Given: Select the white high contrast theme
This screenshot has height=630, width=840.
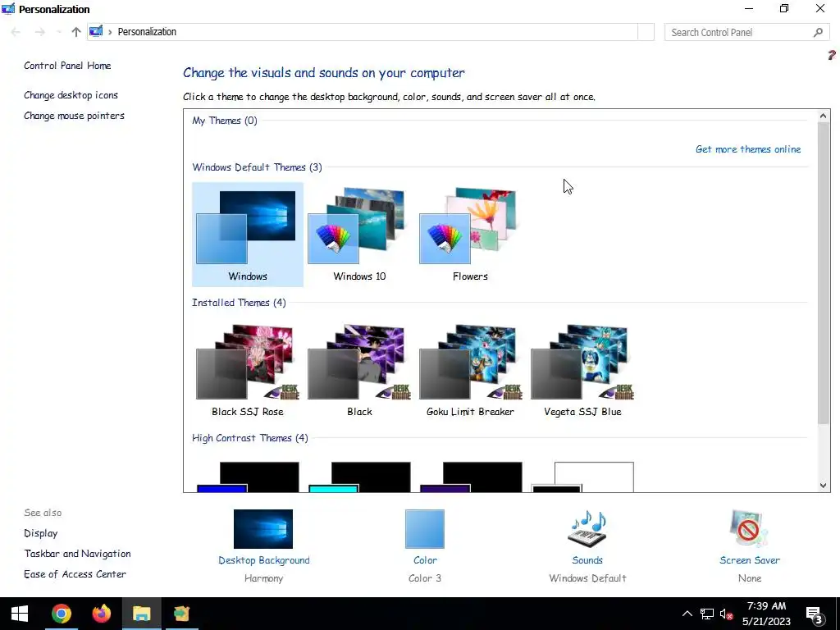Looking at the screenshot, I should pos(582,477).
